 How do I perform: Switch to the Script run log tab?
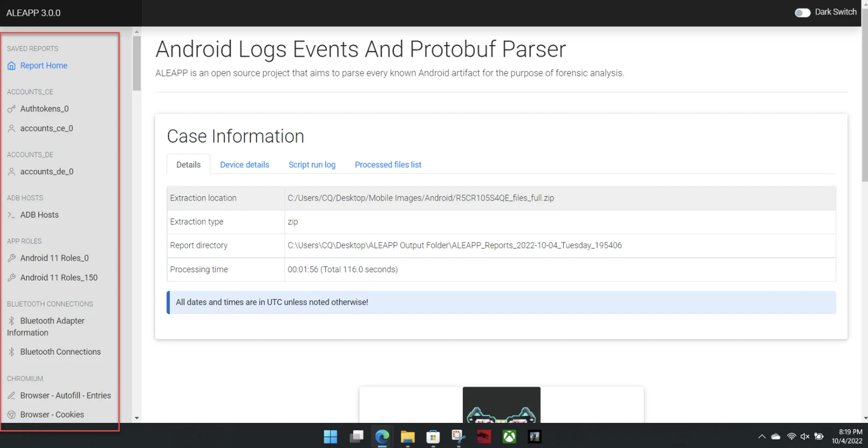(312, 164)
